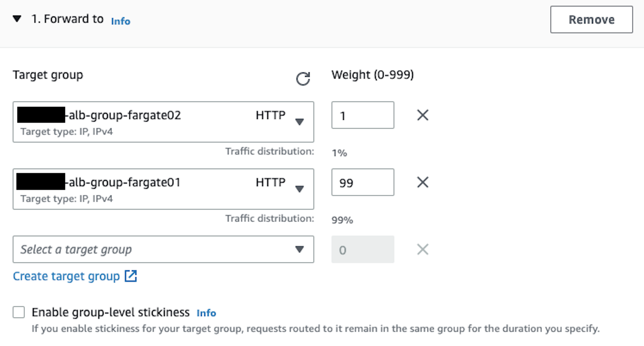Open Info link beside group-level stickiness
Screen dimensions: 644x346
pyautogui.click(x=206, y=313)
